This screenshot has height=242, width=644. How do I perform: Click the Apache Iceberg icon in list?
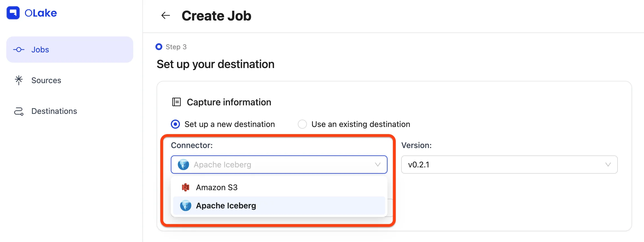(x=186, y=206)
